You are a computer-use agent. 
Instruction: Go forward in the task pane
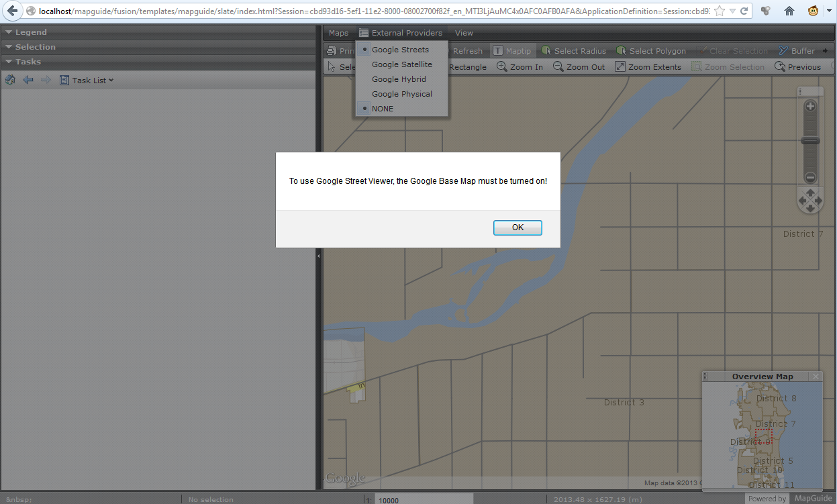click(46, 80)
